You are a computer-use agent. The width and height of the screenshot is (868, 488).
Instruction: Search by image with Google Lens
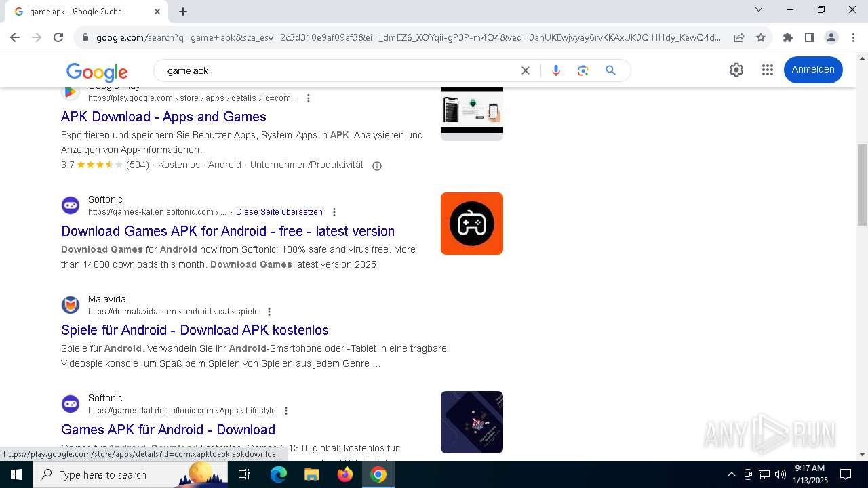[x=583, y=70]
